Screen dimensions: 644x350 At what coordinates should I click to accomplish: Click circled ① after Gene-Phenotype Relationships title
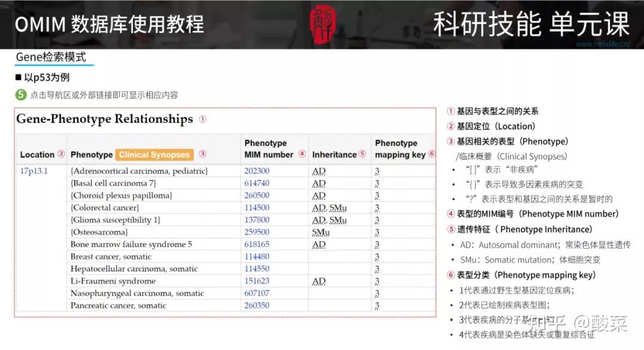coord(202,119)
